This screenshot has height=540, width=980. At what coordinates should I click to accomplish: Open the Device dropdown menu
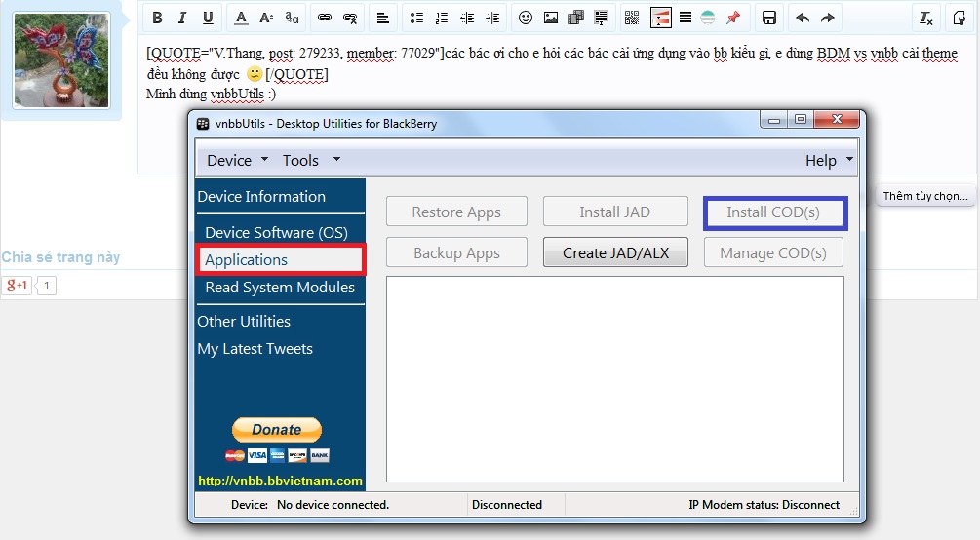point(238,160)
